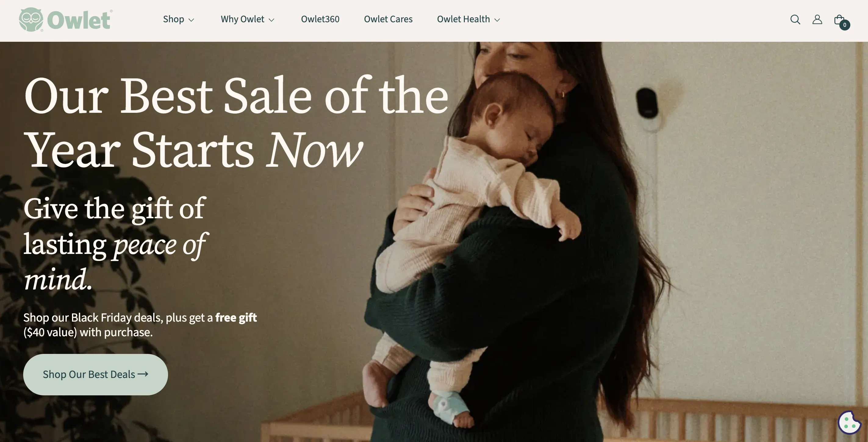Expand the Owlet Health chevron arrow

(x=497, y=20)
